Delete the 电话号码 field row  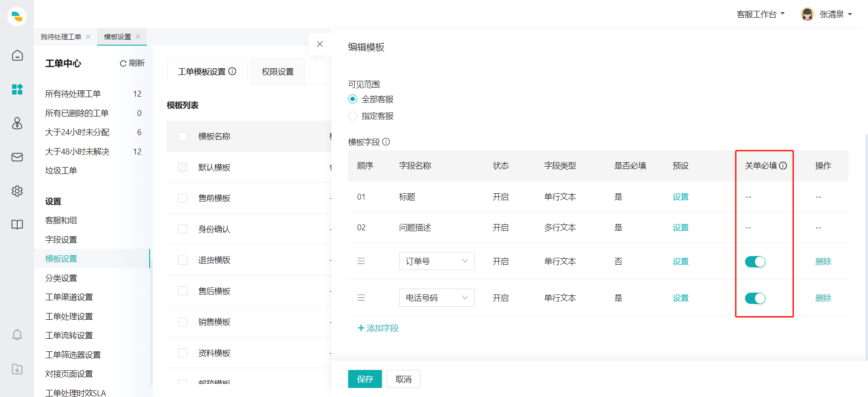[x=823, y=298]
